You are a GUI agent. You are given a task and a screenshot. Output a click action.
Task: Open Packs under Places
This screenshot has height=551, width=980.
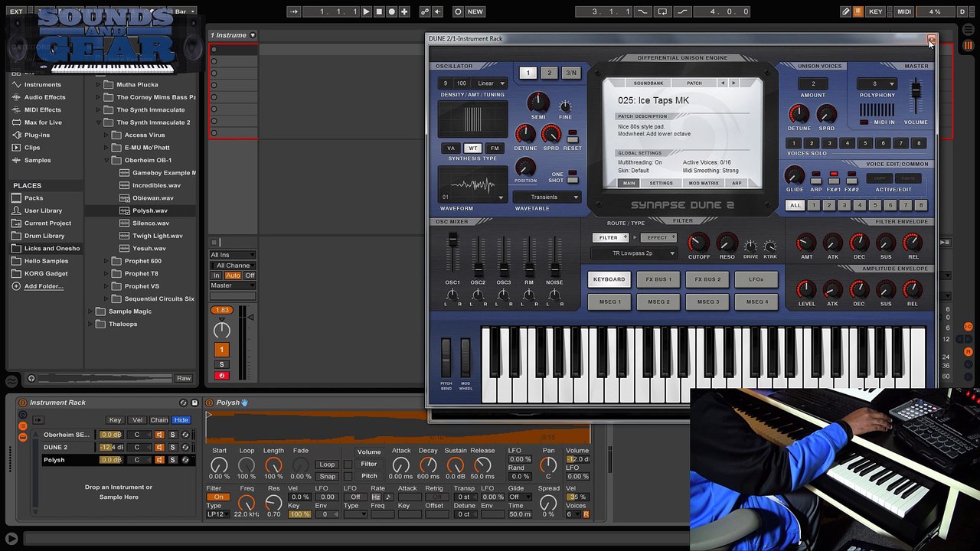tap(34, 197)
